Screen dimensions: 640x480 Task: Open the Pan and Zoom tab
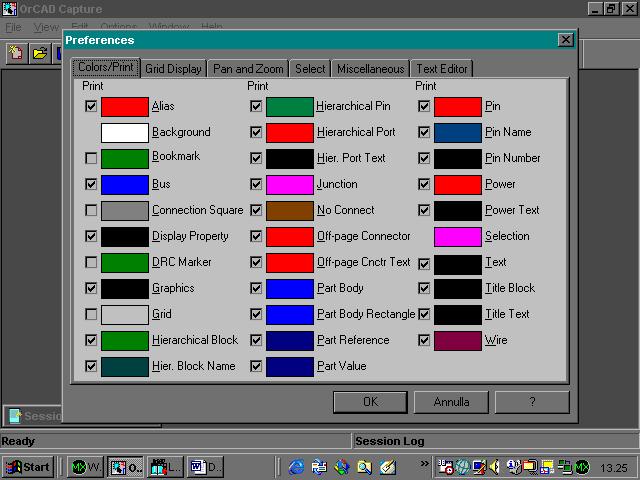coord(249,69)
